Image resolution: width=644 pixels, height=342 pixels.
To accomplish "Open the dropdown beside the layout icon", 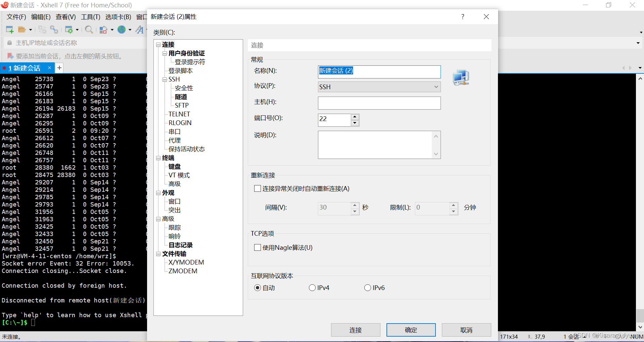I will coord(112,30).
